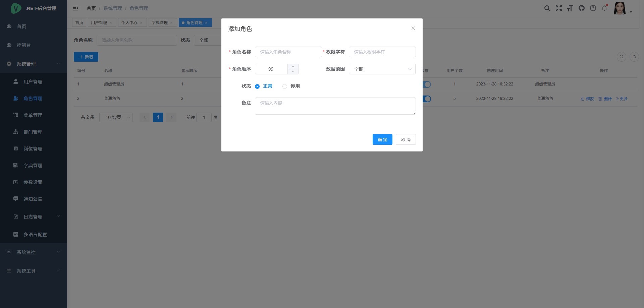
Task: Click the 删除 link for 普通角色
Action: coord(605,99)
